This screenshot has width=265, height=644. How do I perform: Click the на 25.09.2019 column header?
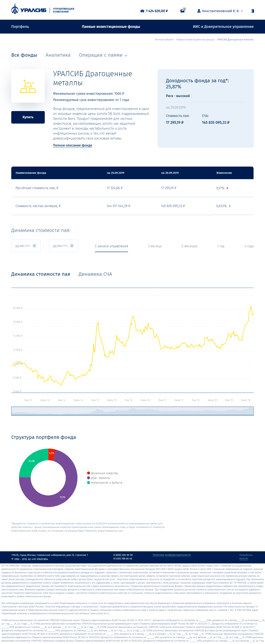[115, 173]
